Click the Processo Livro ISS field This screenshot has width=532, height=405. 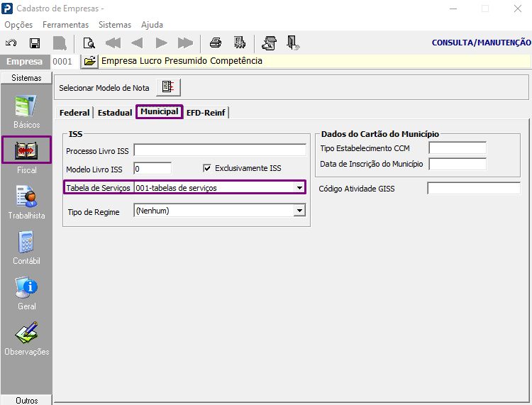tap(220, 150)
